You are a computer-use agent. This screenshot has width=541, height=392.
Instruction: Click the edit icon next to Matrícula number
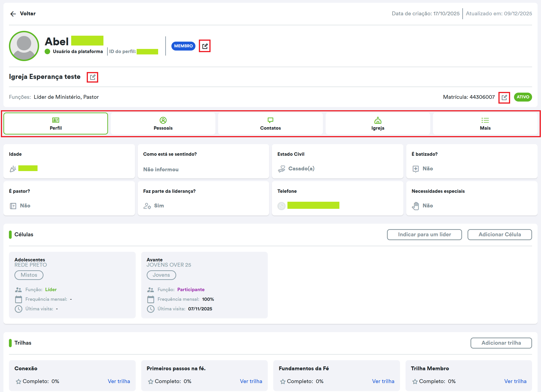click(x=504, y=97)
